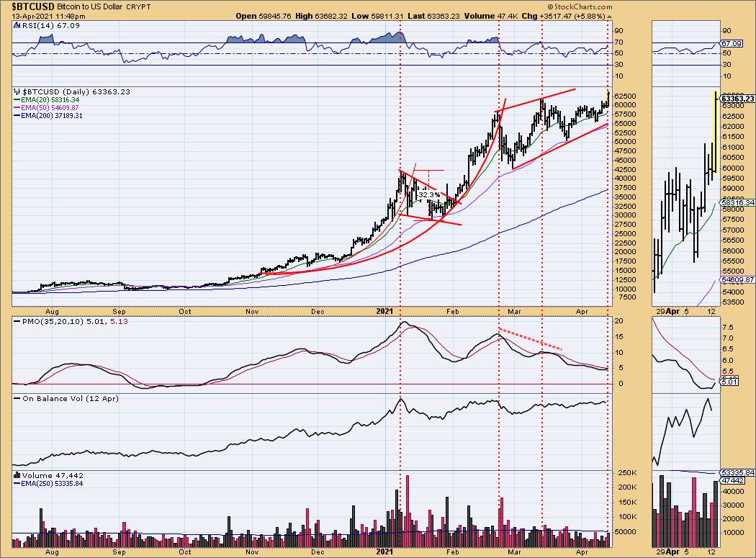Image resolution: width=756 pixels, height=558 pixels.
Task: Open the StockCharts.com copyright link
Action: pyautogui.click(x=580, y=6)
